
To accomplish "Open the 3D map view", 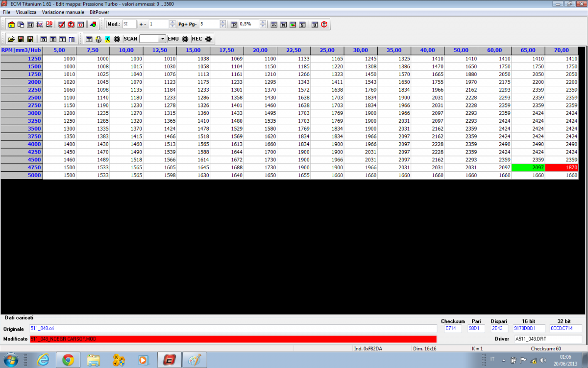I will coord(49,24).
